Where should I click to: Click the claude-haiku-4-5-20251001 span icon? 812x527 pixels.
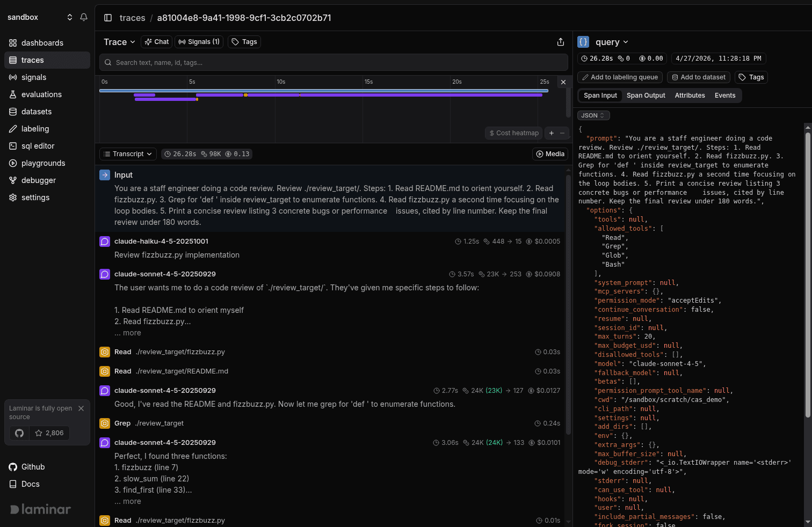tap(105, 241)
